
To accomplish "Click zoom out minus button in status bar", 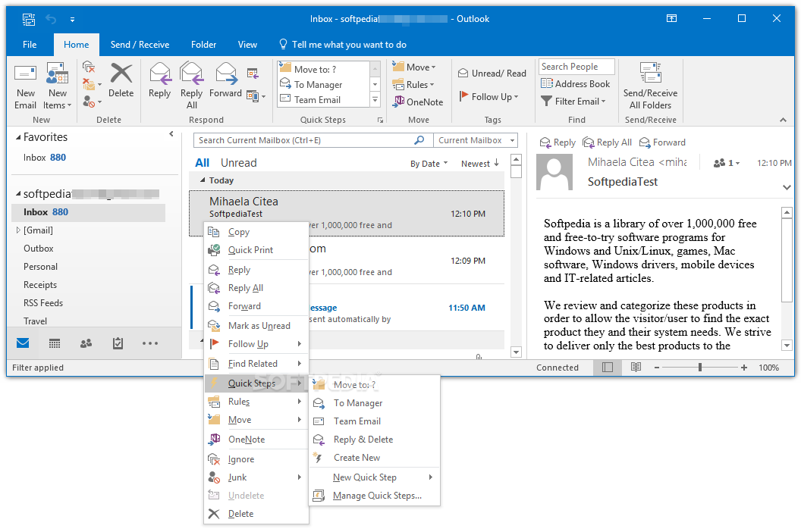I will point(656,367).
